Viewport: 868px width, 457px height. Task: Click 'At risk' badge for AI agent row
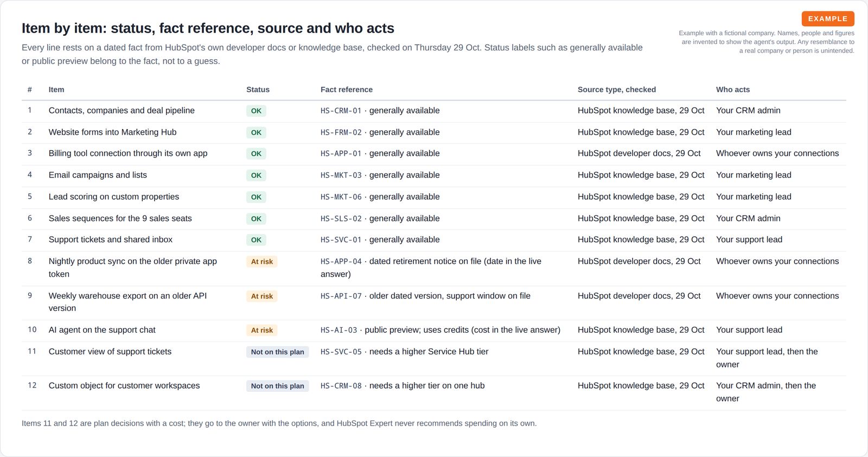click(262, 330)
